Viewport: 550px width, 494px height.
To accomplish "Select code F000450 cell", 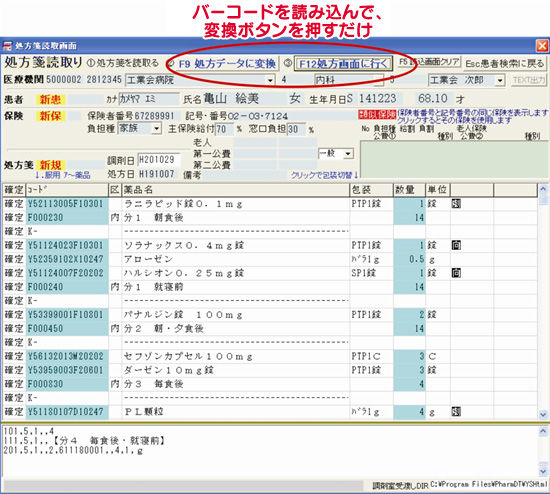I will [x=67, y=329].
